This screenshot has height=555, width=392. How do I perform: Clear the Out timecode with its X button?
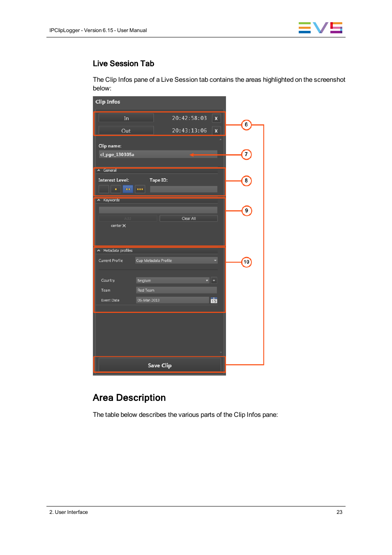click(216, 131)
